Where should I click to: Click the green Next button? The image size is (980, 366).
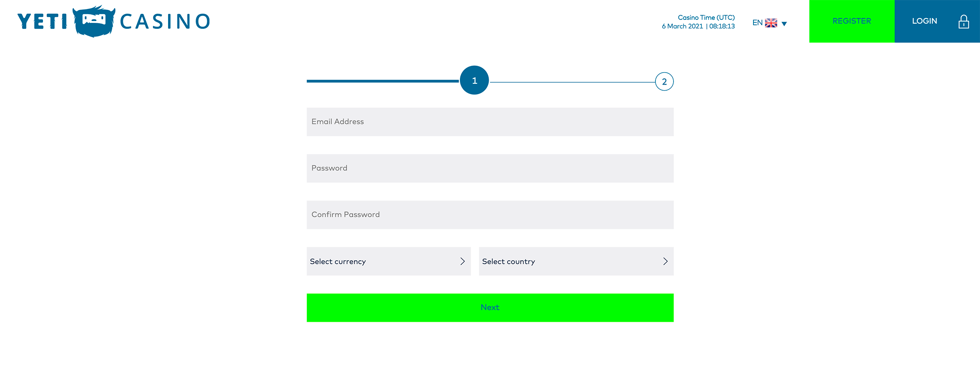click(490, 308)
